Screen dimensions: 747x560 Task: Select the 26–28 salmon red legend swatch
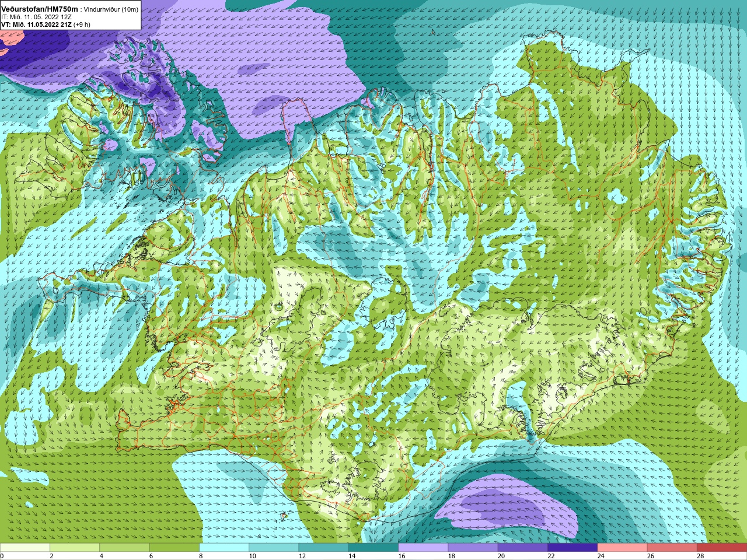click(672, 548)
